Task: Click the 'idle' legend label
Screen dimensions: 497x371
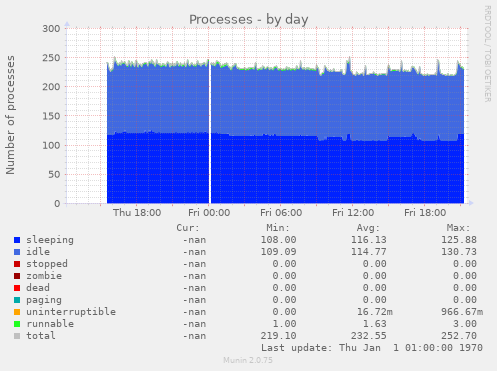Action: [38, 252]
